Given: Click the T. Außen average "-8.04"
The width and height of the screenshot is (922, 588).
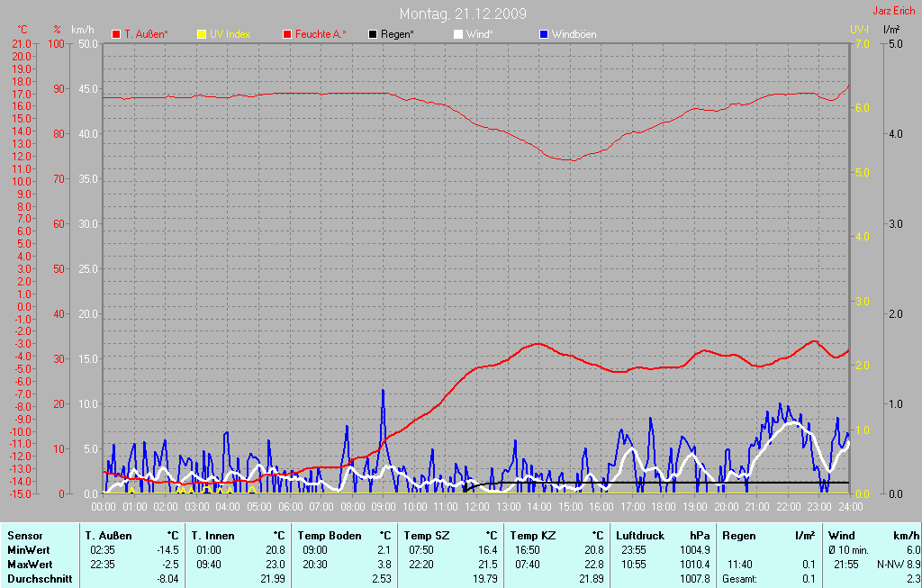Looking at the screenshot, I should click(x=167, y=579).
